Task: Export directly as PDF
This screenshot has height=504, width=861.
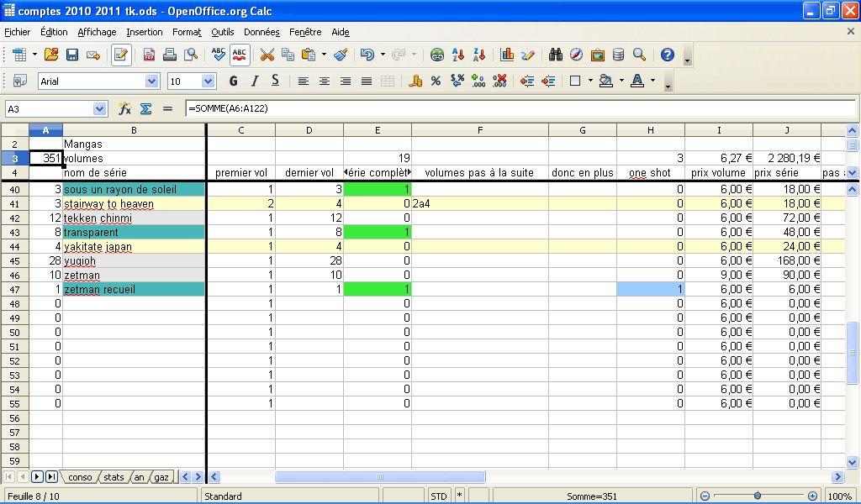Action: 149,55
